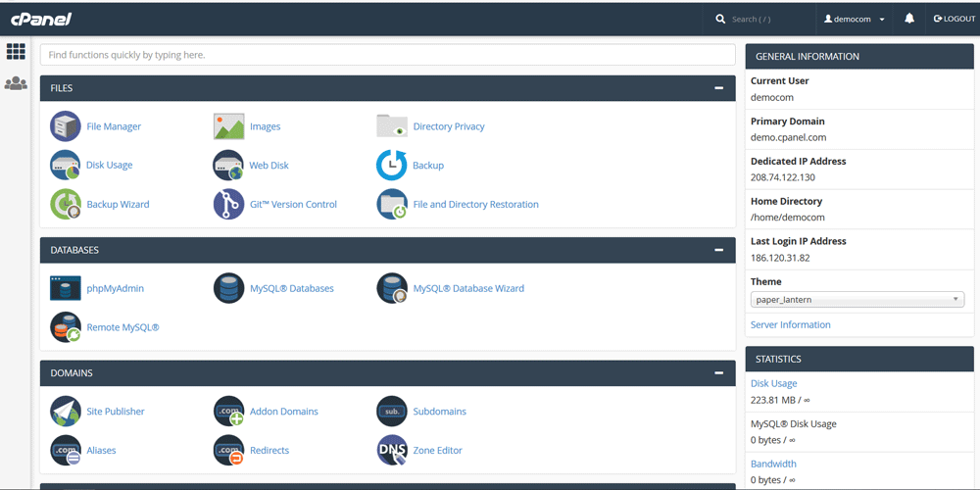This screenshot has height=490, width=980.
Task: Open the Subdomains icon
Action: point(392,412)
